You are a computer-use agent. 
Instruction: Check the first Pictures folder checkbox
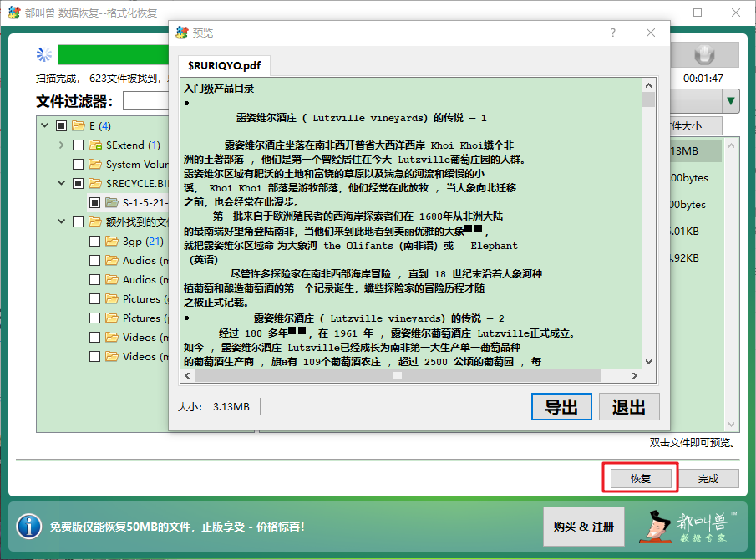coord(95,299)
